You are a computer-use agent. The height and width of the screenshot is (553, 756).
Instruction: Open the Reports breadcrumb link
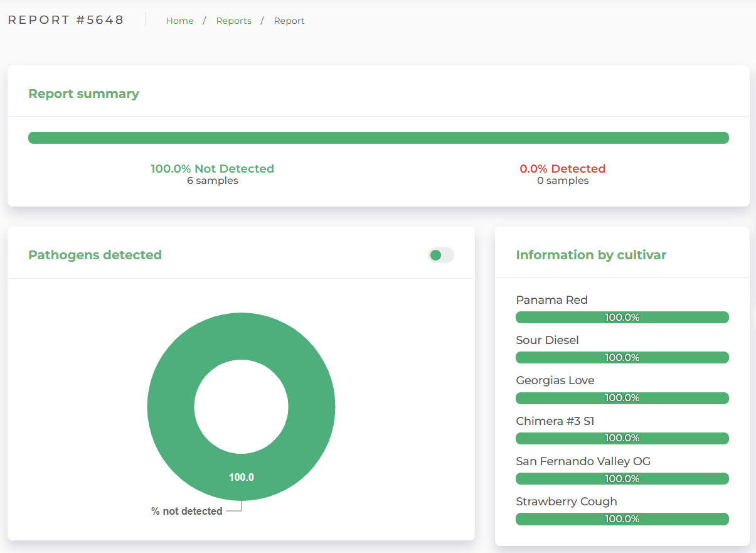tap(233, 21)
